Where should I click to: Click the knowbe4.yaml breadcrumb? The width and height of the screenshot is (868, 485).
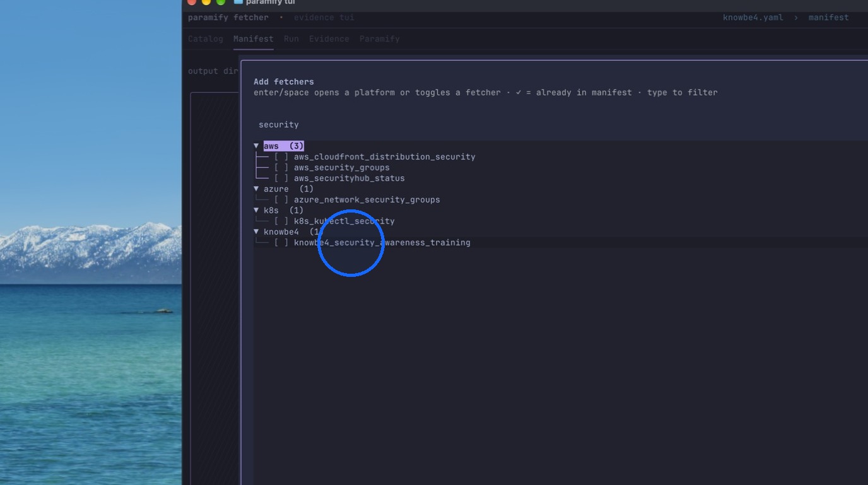click(753, 18)
